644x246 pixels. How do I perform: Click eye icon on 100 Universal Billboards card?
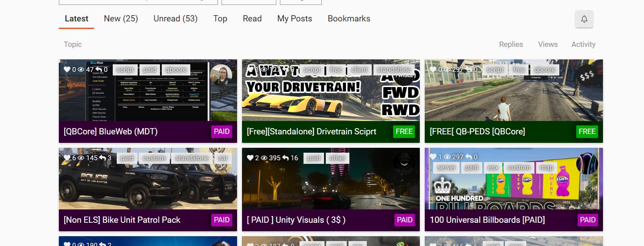pos(447,157)
